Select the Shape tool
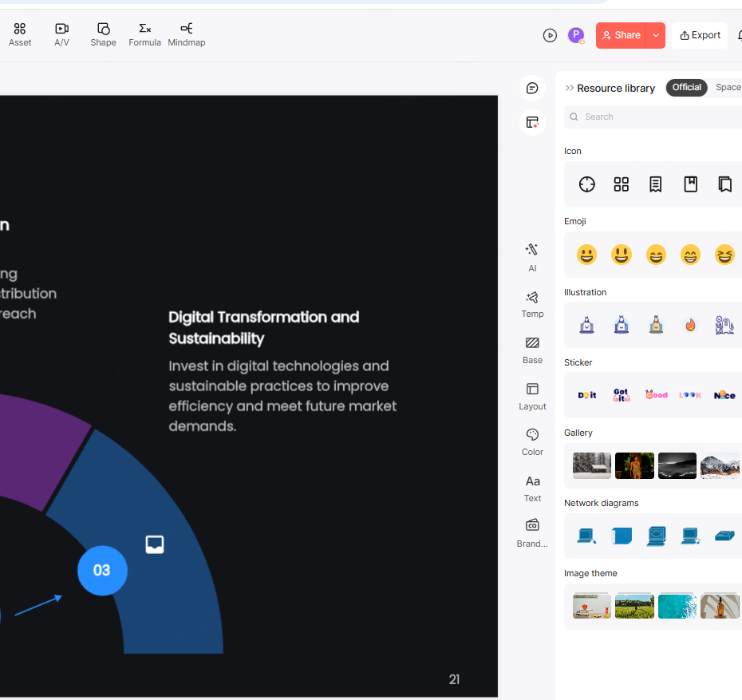This screenshot has height=700, width=742. tap(103, 34)
